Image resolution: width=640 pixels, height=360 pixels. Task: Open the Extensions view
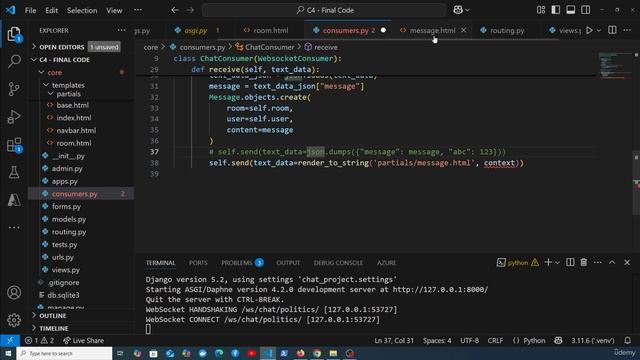click(x=14, y=145)
